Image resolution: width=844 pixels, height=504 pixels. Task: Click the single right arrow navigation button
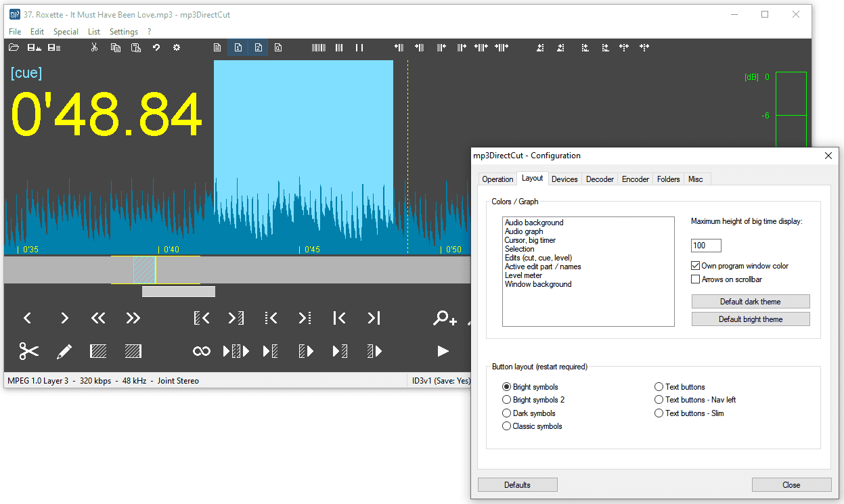click(64, 318)
